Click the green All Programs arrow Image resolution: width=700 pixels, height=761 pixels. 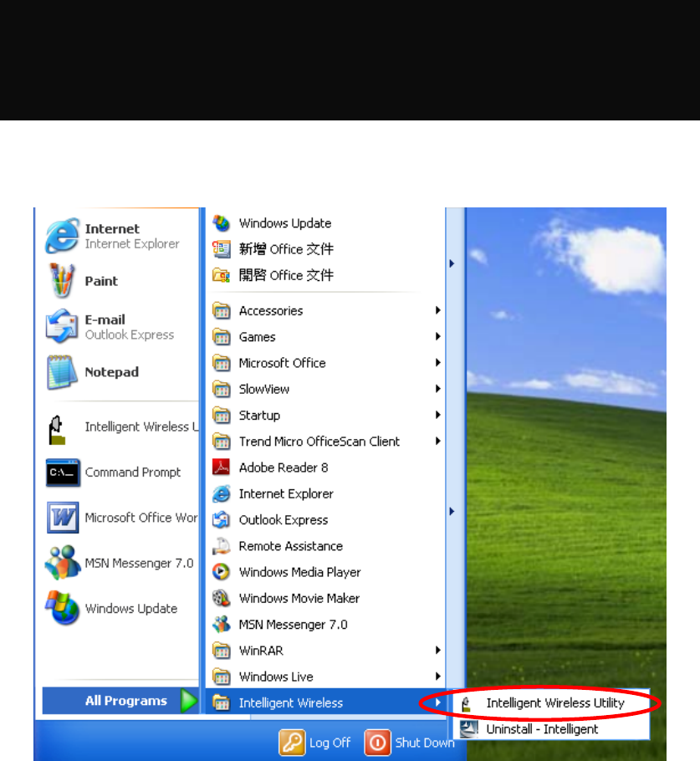(x=188, y=701)
